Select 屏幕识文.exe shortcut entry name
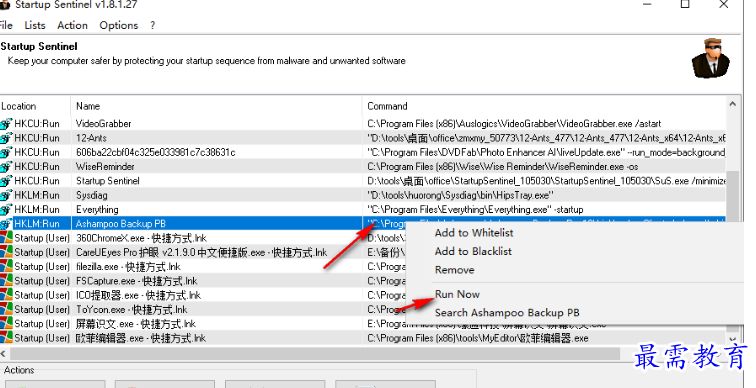 pos(136,324)
